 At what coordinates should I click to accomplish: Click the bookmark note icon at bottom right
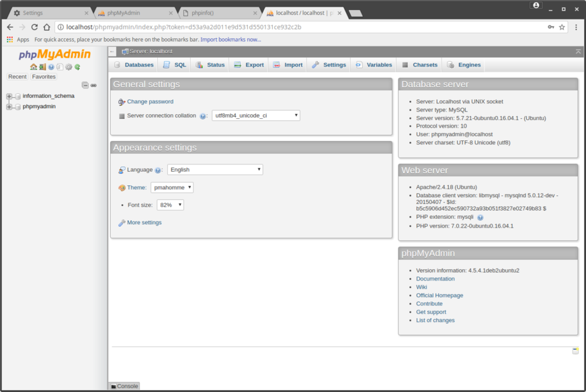[575, 350]
